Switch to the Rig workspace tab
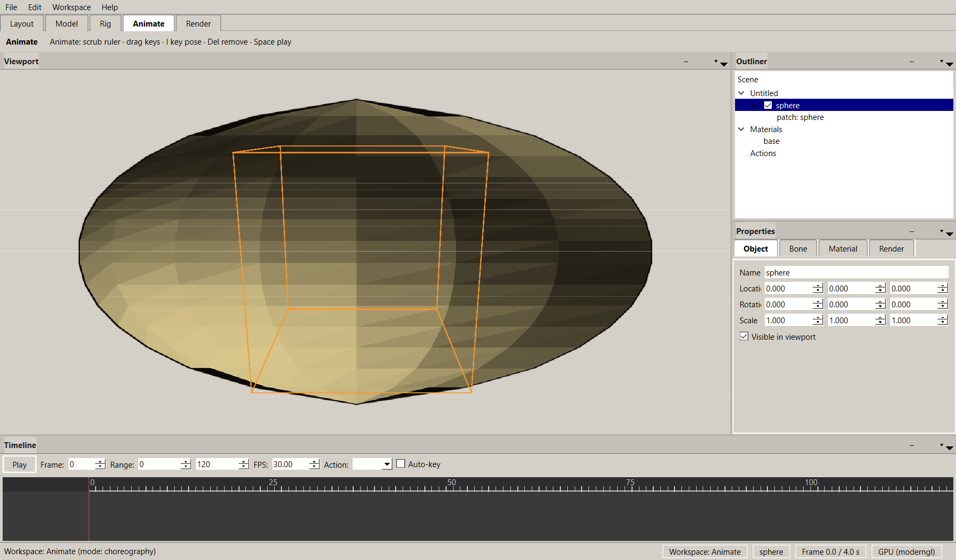 pos(105,24)
